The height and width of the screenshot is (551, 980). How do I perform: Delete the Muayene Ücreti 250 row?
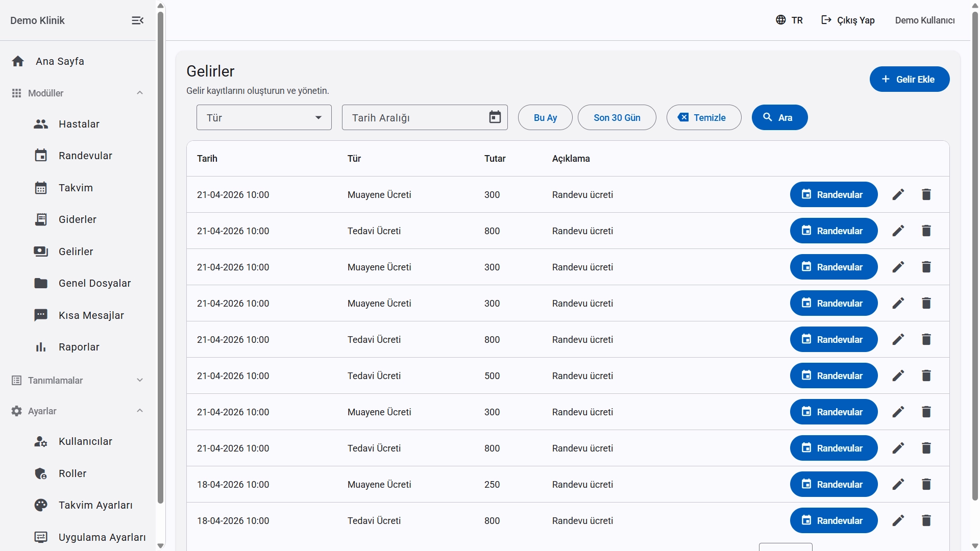click(x=926, y=484)
